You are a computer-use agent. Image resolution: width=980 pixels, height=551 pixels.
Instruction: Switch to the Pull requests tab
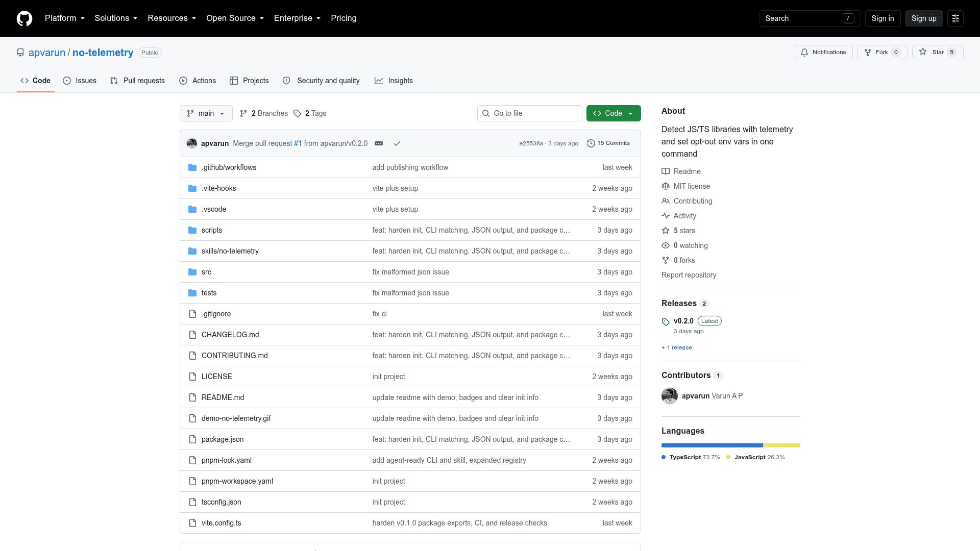pos(137,81)
